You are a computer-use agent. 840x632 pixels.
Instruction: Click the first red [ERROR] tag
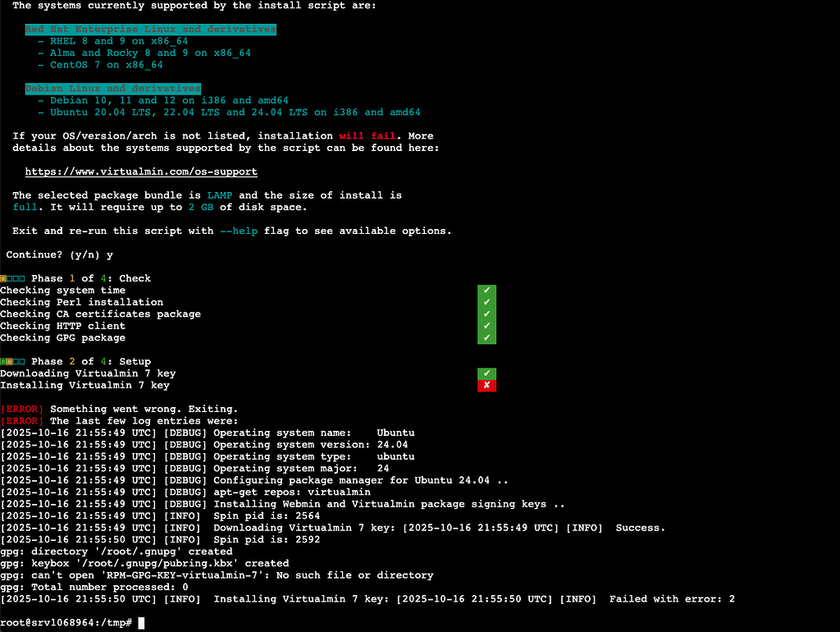click(x=22, y=410)
